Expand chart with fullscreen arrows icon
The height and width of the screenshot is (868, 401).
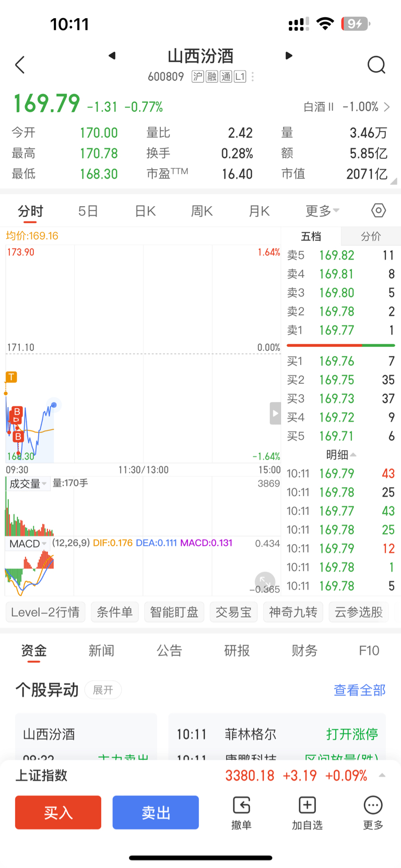(x=265, y=581)
